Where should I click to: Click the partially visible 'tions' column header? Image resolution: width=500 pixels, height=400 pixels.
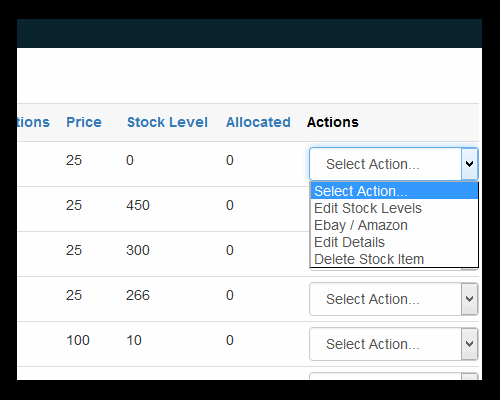(x=33, y=122)
